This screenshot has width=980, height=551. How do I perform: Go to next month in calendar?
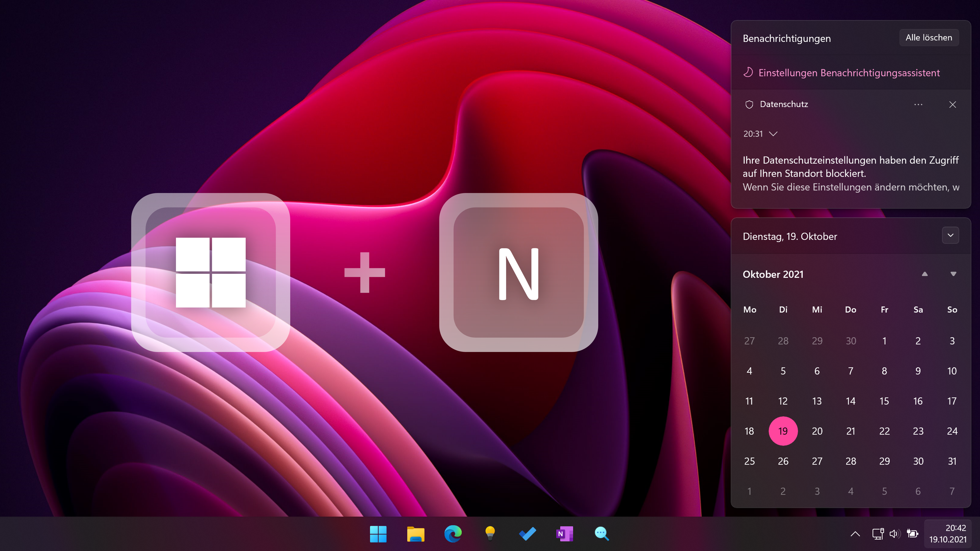953,274
